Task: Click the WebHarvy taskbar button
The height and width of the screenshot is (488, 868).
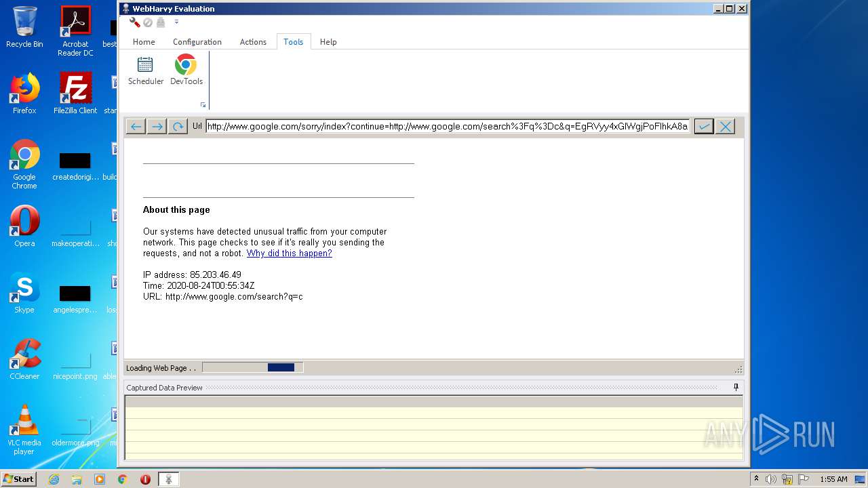Action: (169, 479)
